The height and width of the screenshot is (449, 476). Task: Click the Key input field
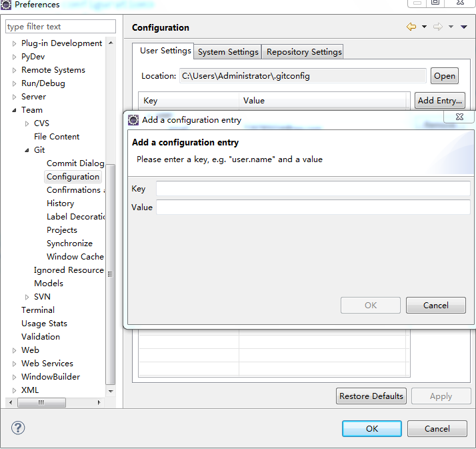[313, 189]
